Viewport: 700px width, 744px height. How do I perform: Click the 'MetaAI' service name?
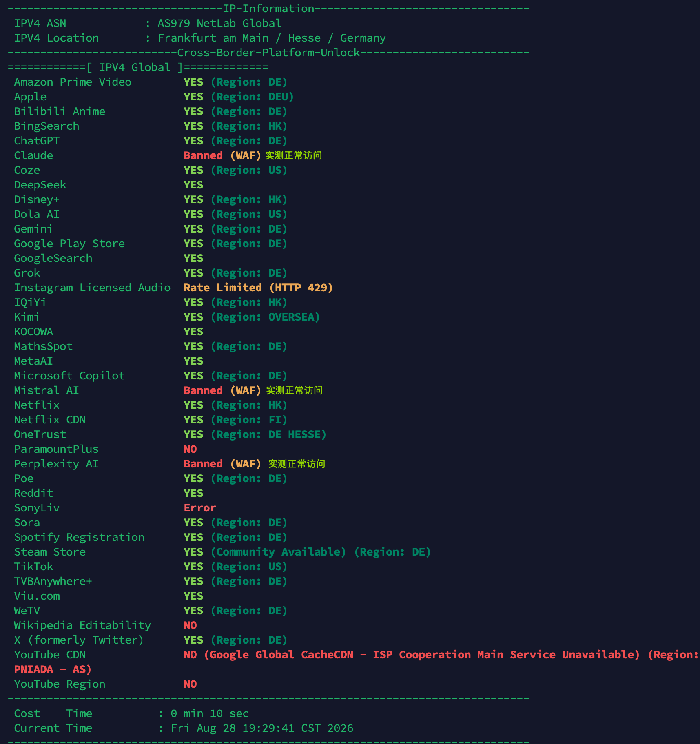[x=33, y=361]
